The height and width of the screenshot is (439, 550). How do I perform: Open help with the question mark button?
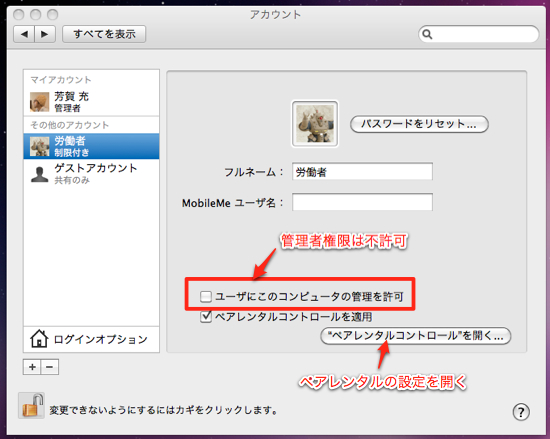tap(521, 412)
